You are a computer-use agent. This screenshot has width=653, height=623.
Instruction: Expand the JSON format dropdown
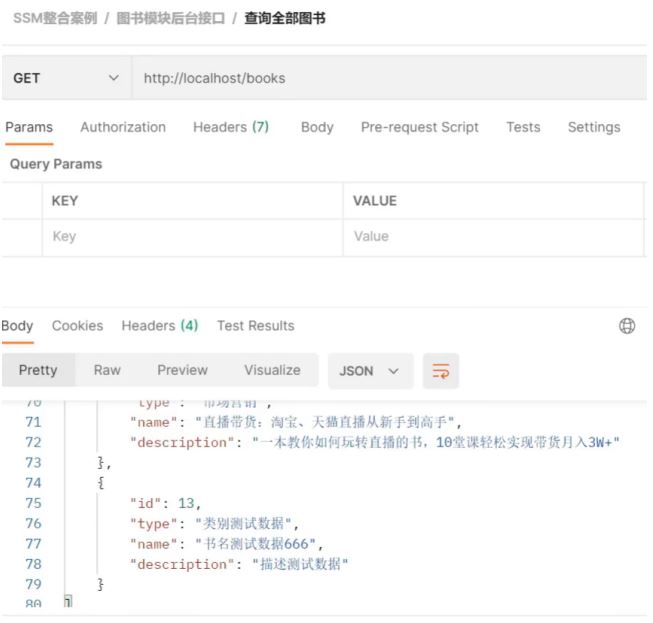(x=369, y=371)
